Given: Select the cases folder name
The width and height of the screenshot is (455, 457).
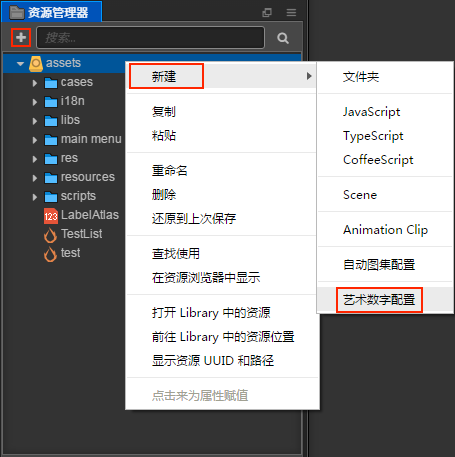Looking at the screenshot, I should pyautogui.click(x=77, y=82).
